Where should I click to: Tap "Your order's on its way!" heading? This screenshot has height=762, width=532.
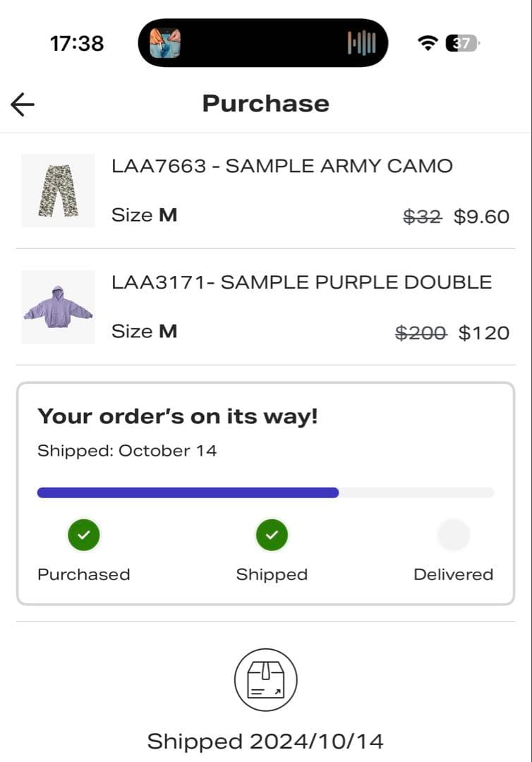[x=178, y=416]
